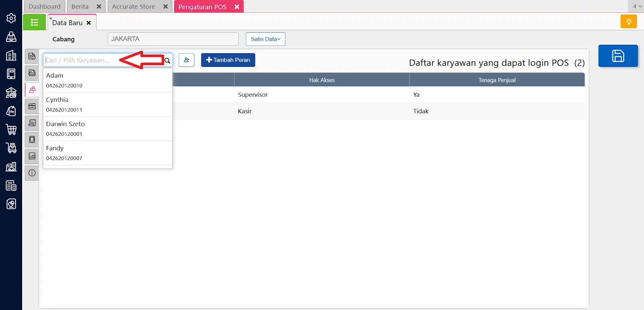Choose Darwin Szeto from the employee list
The image size is (644, 310).
[x=108, y=129]
